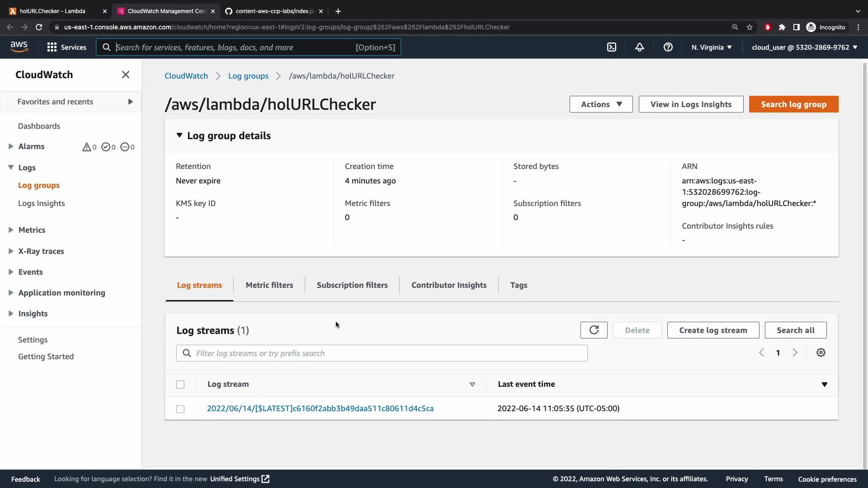Viewport: 868px width, 488px height.
Task: Check the 2022/06/14 log stream checkbox
Action: point(180,409)
